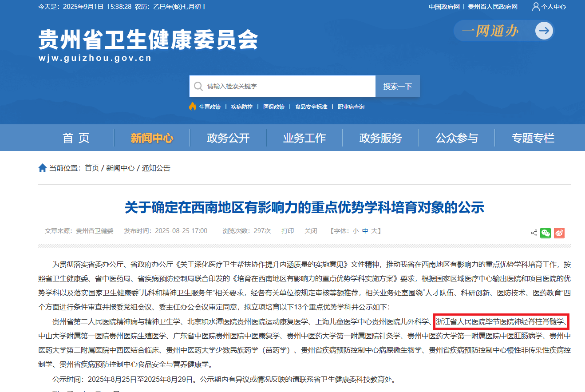Screen dimensions: 585x392
Task: Set font size to 小
Action: [356, 231]
